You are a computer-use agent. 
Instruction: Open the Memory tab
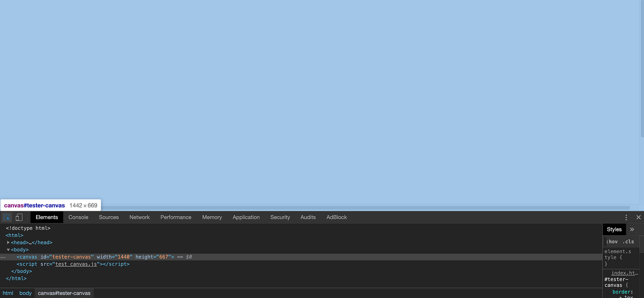coord(212,217)
